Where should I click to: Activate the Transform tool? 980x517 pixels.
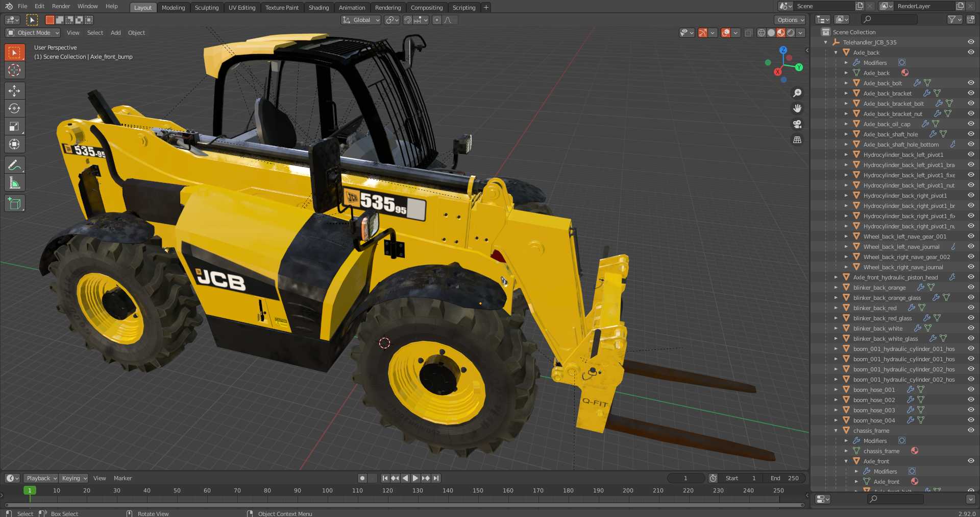pos(14,144)
